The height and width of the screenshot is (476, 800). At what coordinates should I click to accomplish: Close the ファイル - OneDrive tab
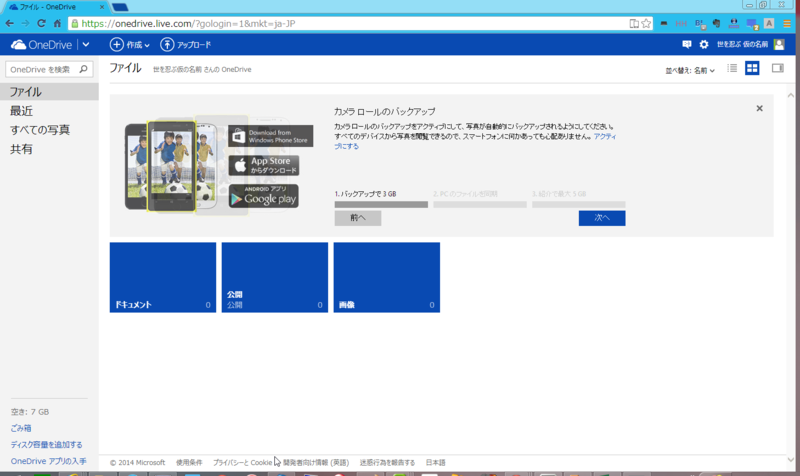coord(102,7)
